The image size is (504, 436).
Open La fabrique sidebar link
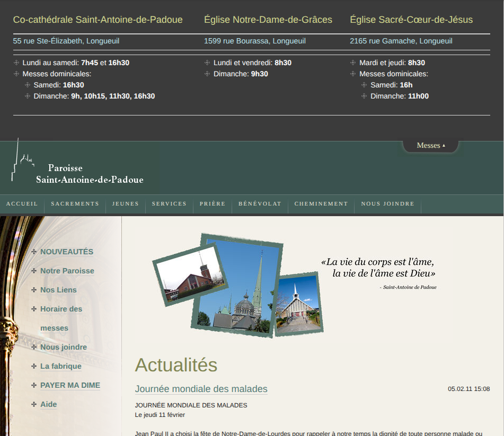coord(61,367)
